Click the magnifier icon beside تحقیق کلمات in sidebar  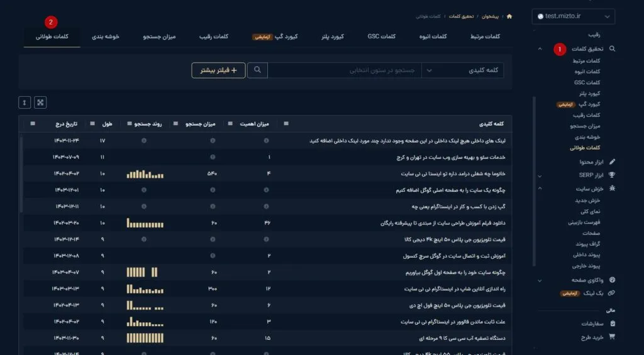click(x=612, y=48)
